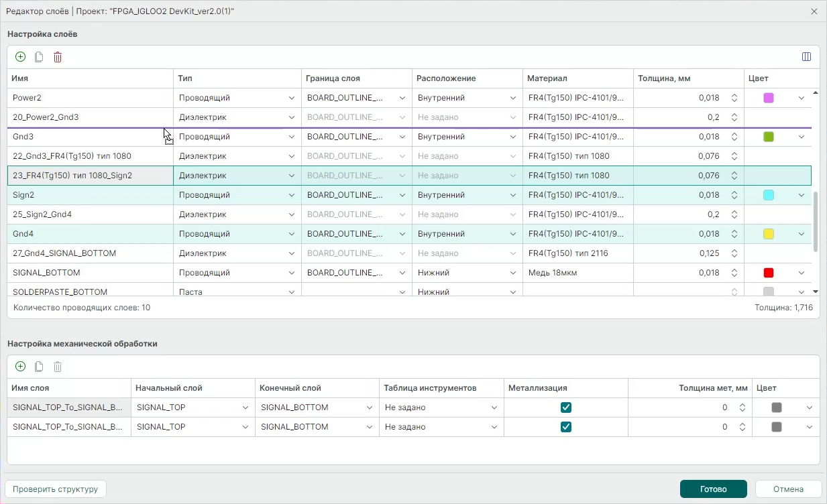The image size is (827, 504).
Task: Click the delete layer trash icon
Action: (x=58, y=57)
